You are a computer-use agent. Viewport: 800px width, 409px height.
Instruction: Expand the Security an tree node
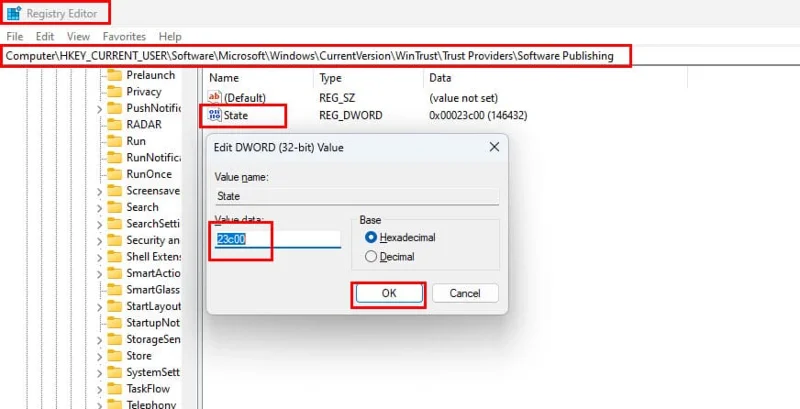(x=99, y=241)
